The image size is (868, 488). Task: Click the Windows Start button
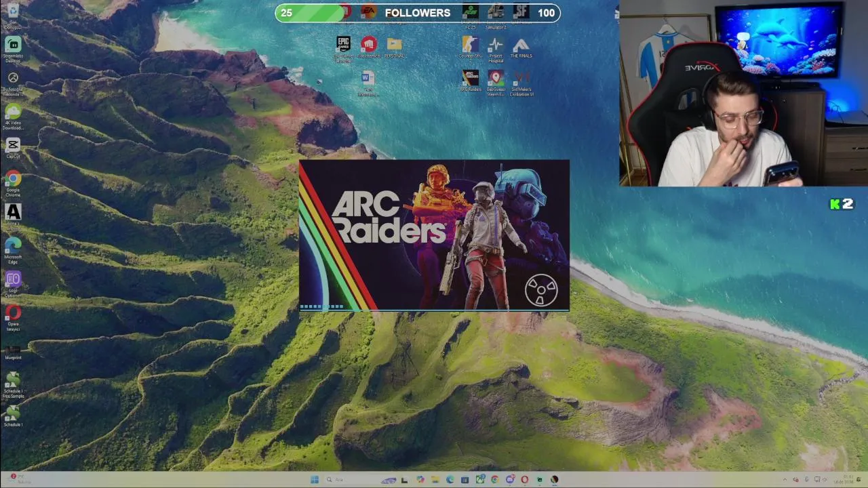(x=315, y=480)
